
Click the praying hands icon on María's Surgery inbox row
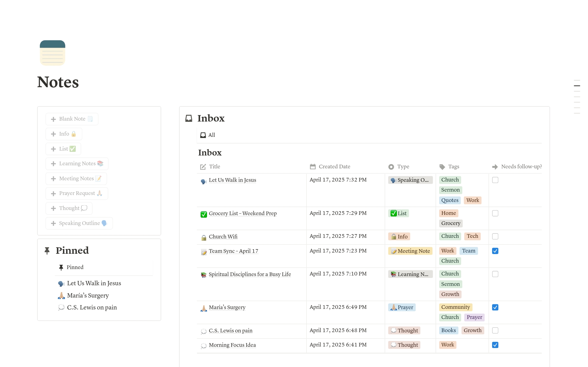[204, 308]
